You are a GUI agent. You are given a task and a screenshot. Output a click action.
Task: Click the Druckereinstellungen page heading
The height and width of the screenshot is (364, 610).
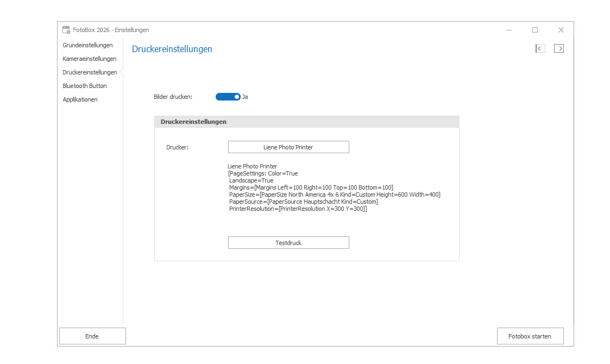(172, 49)
